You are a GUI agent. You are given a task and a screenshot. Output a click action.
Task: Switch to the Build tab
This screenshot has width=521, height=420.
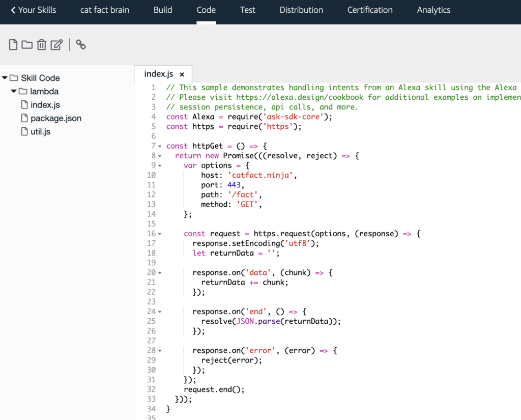pyautogui.click(x=163, y=10)
